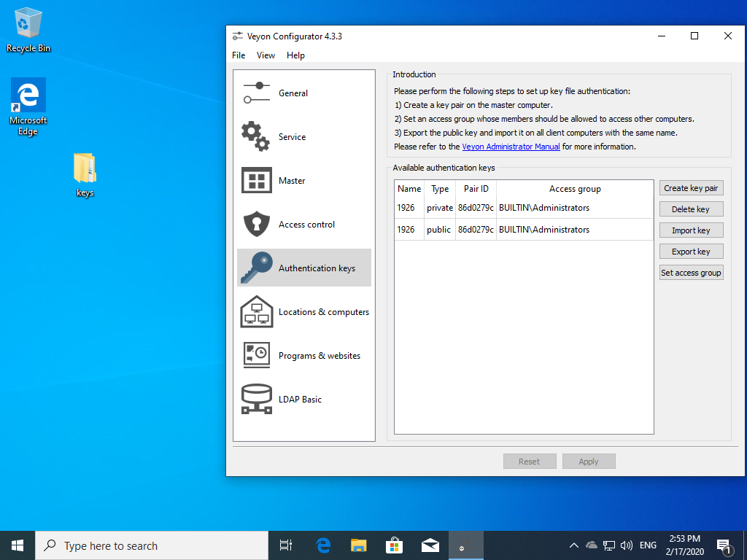Show hidden system tray icons
The width and height of the screenshot is (747, 560).
pos(574,545)
